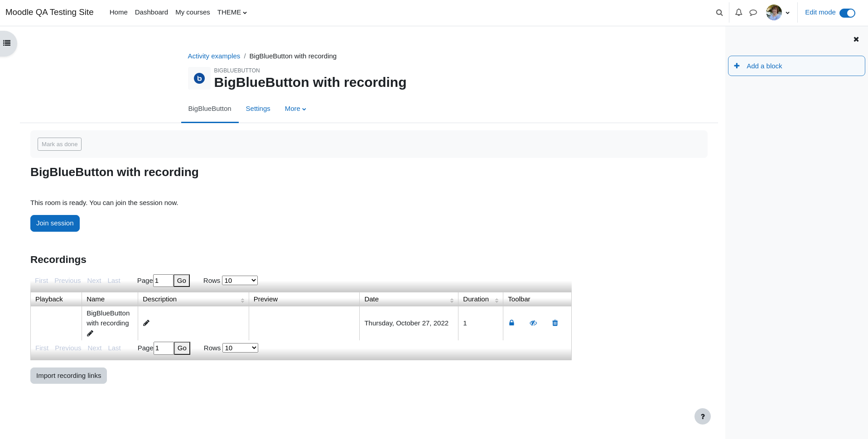Click Import recording links button
The image size is (868, 439).
point(68,376)
